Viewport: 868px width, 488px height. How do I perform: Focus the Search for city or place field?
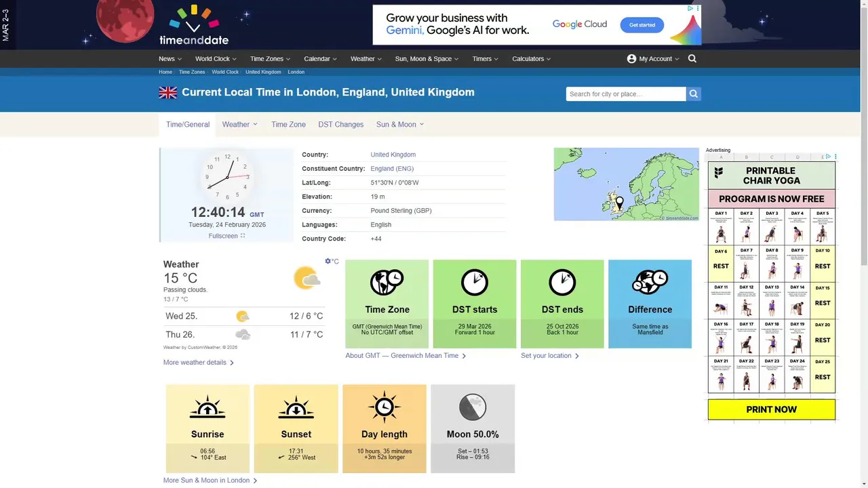(x=626, y=94)
